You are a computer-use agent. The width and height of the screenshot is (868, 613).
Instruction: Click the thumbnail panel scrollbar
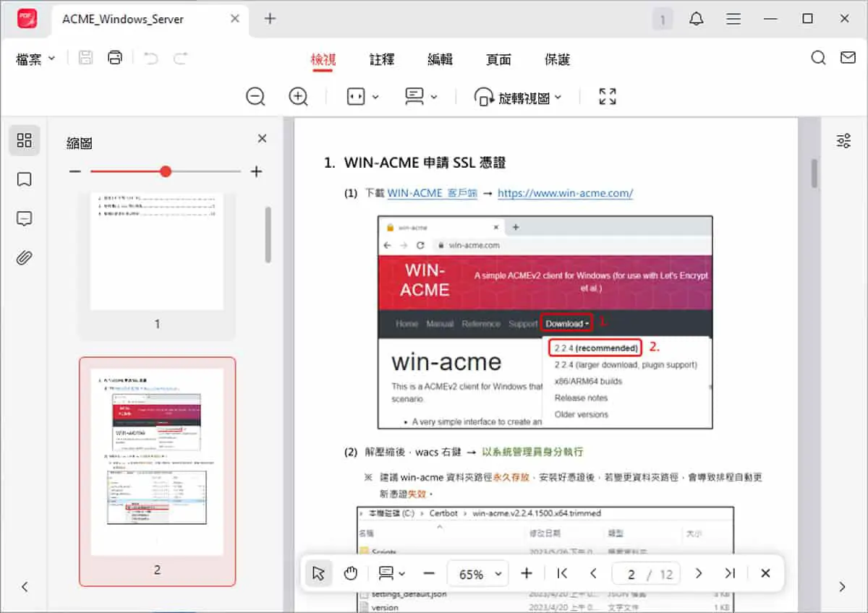[x=268, y=235]
